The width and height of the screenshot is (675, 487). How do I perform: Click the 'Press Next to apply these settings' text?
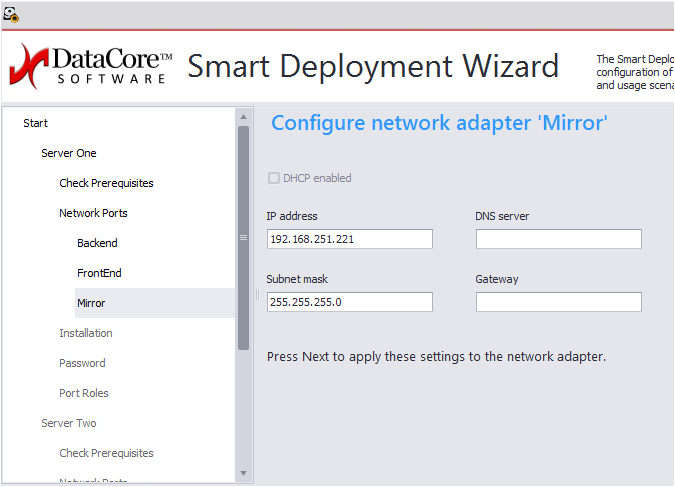tap(436, 357)
